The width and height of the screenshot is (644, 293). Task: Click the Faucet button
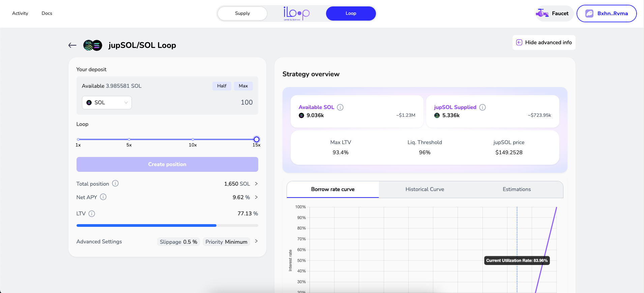point(554,14)
